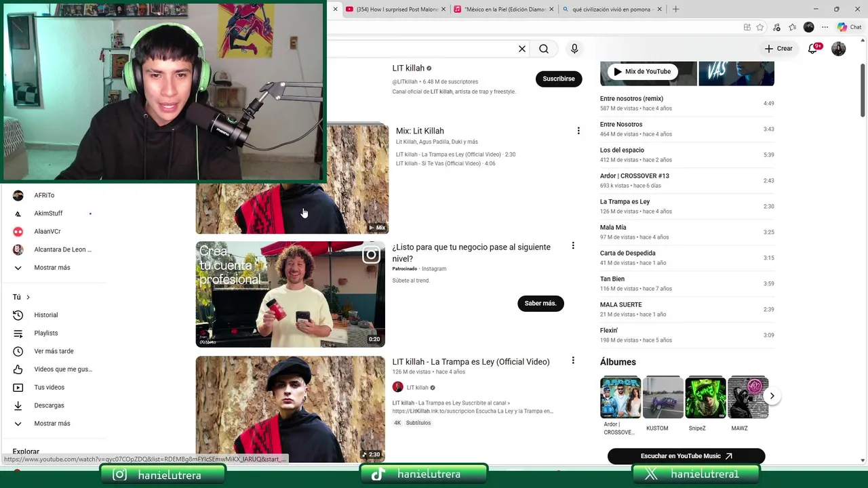Click the Saber más button
This screenshot has height=488, width=868.
coord(540,303)
